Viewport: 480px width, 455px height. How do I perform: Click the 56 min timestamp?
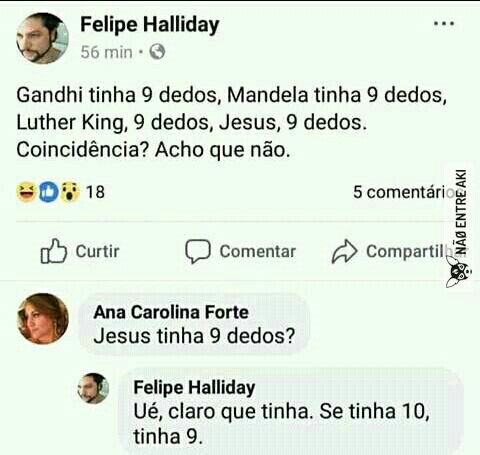[x=107, y=52]
